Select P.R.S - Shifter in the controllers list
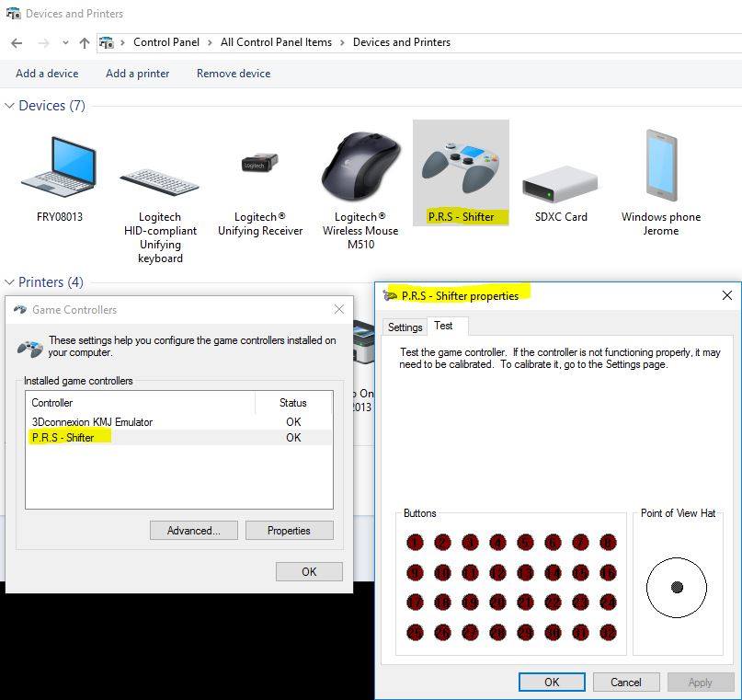This screenshot has width=742, height=700. tap(179, 437)
